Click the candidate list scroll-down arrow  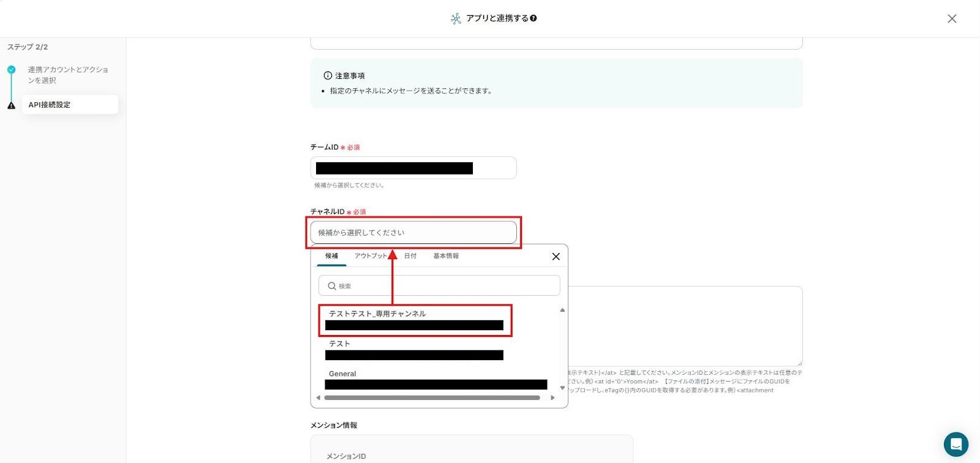click(x=562, y=388)
